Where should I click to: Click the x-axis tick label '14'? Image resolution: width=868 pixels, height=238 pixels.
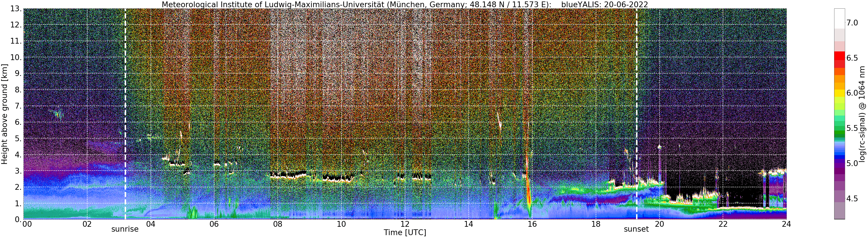click(468, 224)
